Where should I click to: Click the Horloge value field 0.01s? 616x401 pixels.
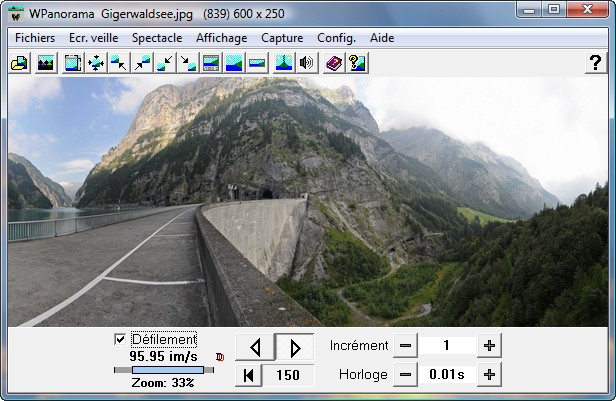coord(447,375)
